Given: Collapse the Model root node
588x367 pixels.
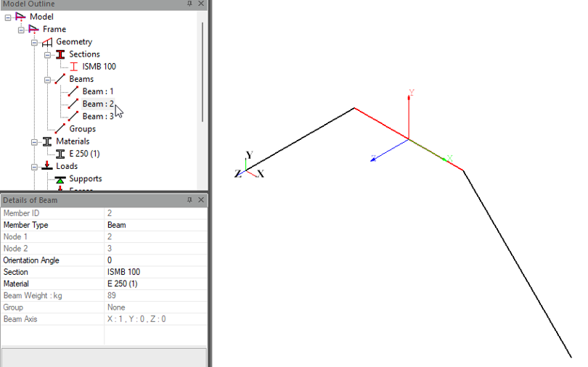Looking at the screenshot, I should 8,17.
